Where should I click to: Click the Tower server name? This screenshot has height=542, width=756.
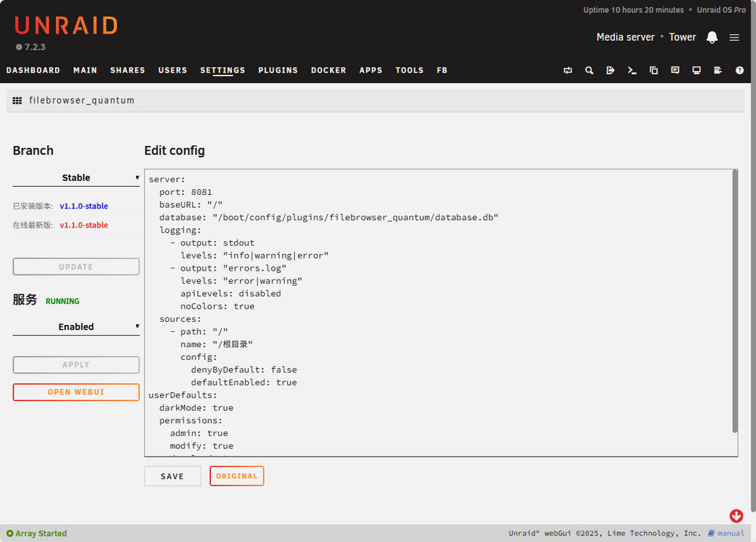point(682,37)
